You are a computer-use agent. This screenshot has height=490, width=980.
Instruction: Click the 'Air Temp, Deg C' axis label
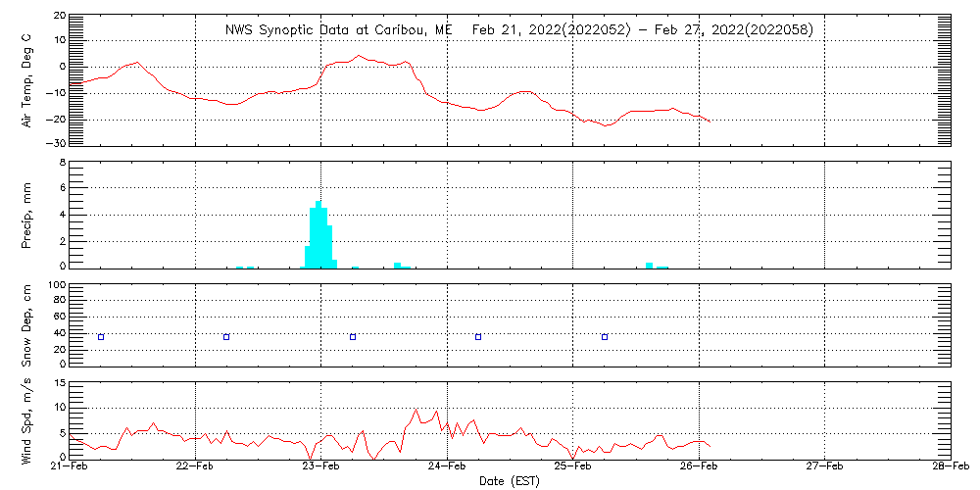coord(26,80)
